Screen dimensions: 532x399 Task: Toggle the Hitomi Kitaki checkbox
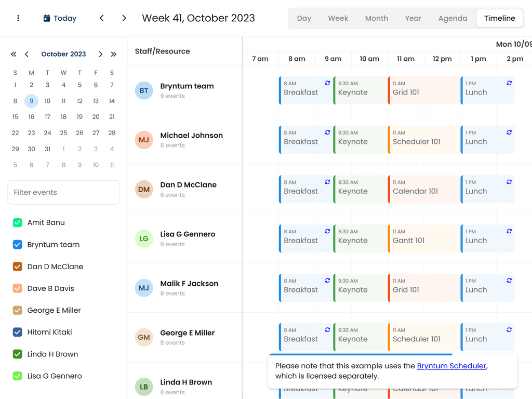click(x=17, y=332)
